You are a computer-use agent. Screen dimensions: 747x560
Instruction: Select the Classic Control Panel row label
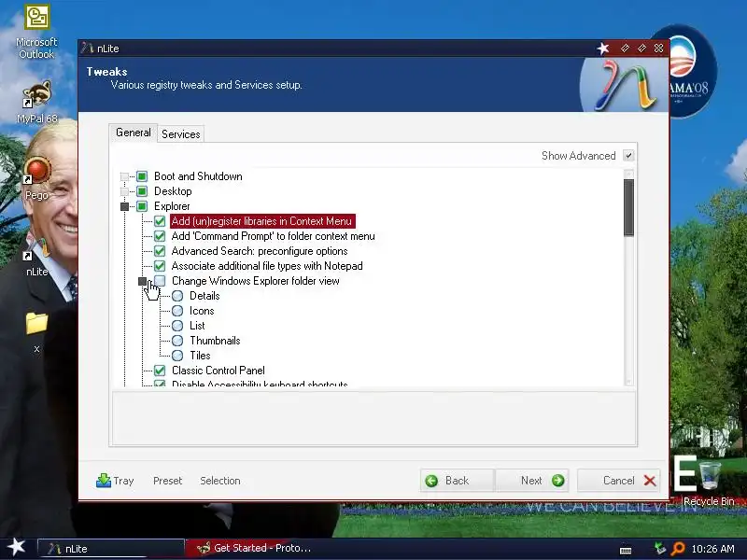pos(218,371)
